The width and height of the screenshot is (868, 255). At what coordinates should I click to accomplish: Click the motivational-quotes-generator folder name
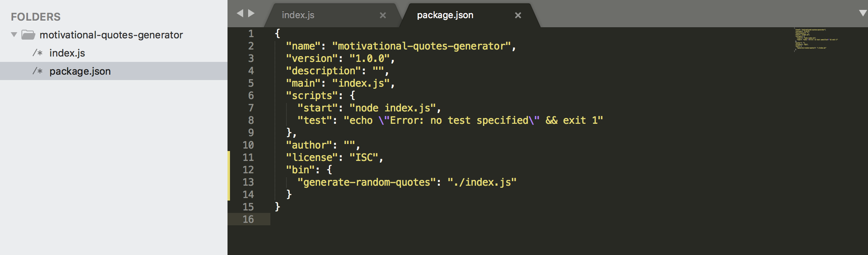[x=111, y=35]
